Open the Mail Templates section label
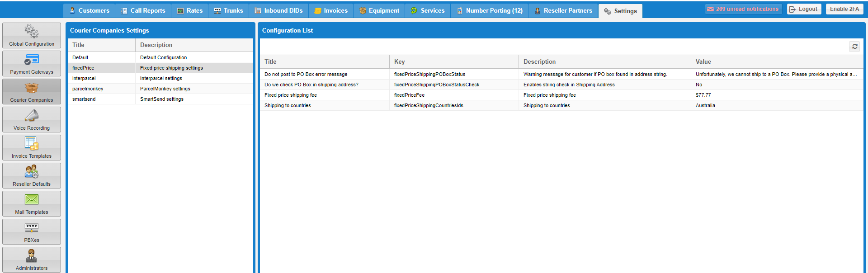Screen dimensions: 868x273 coord(32,212)
